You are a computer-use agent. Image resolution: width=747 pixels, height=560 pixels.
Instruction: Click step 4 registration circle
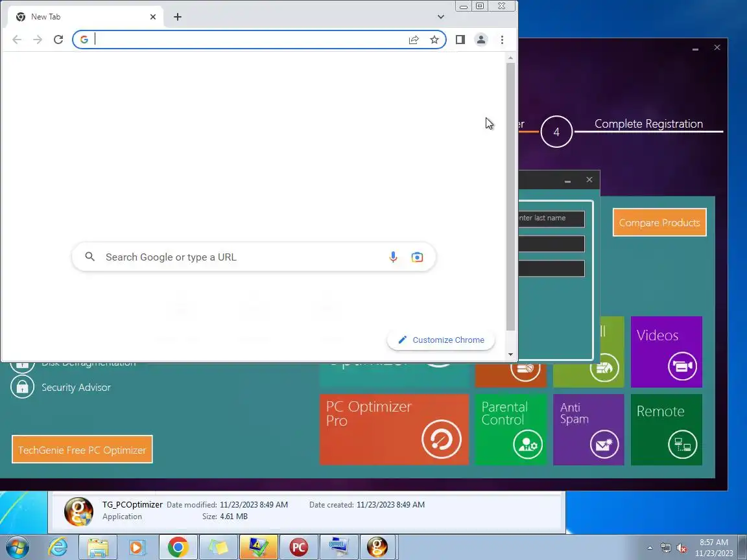point(556,132)
